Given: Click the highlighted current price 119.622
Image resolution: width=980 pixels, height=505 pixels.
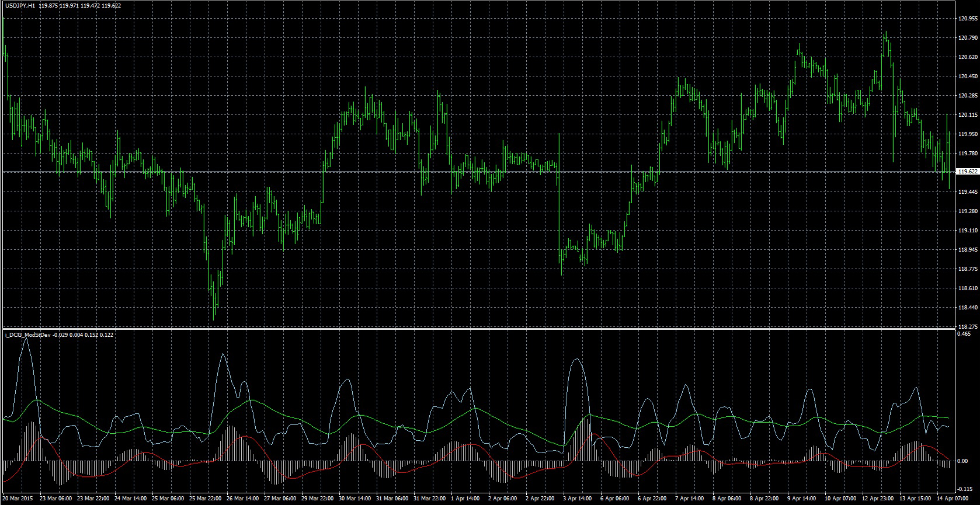Looking at the screenshot, I should pos(967,172).
